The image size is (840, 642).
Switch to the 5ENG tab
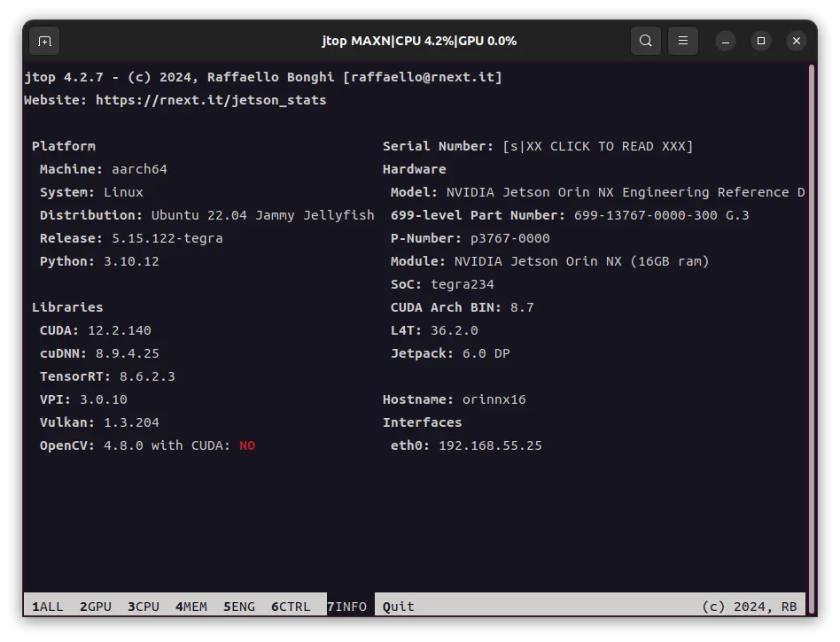click(x=239, y=607)
